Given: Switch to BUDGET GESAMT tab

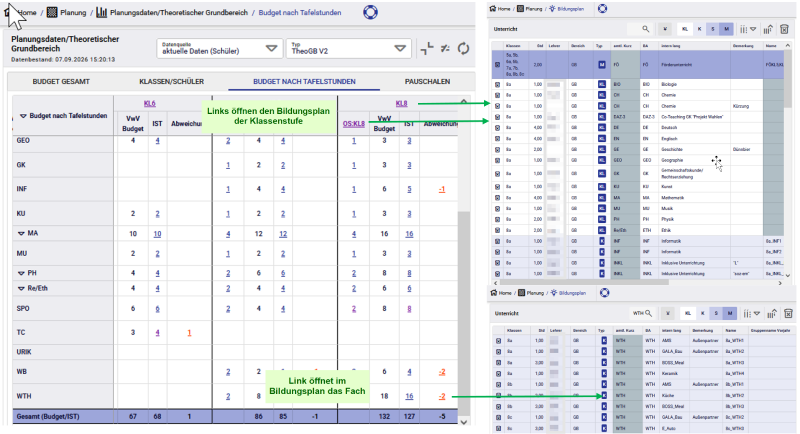Looking at the screenshot, I should click(x=61, y=82).
